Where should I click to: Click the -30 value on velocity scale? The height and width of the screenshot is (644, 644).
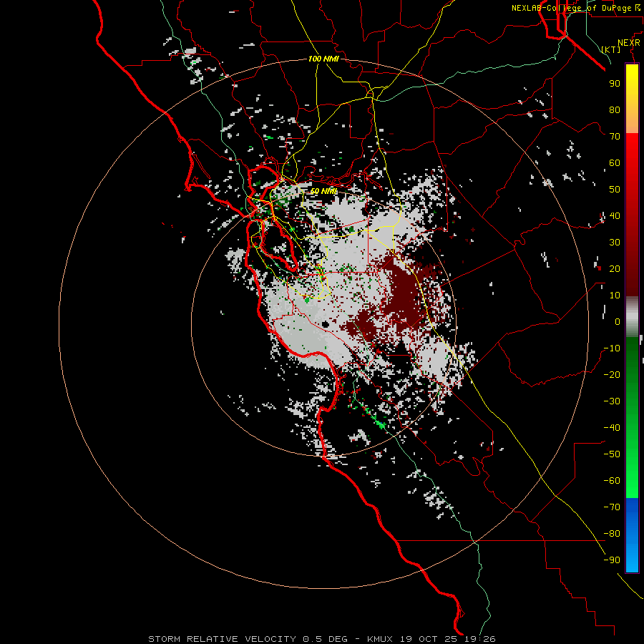coord(612,401)
